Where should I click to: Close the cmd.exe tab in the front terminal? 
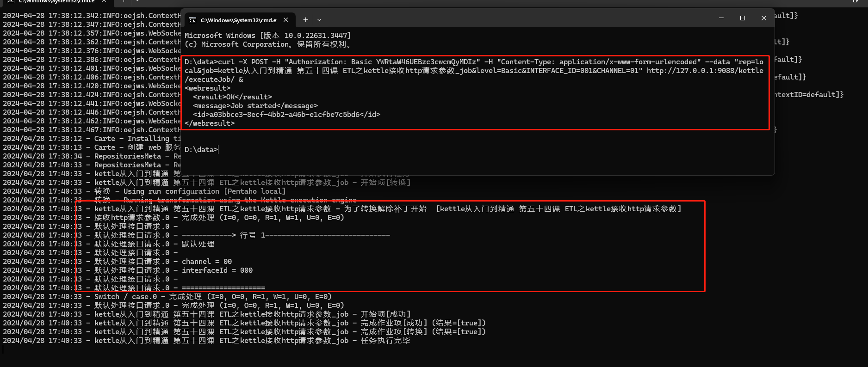coord(286,20)
